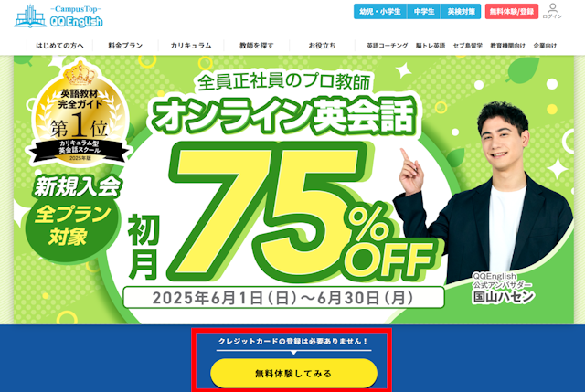Image resolution: width=585 pixels, height=392 pixels.
Task: Select the 英検対策 tab
Action: [461, 12]
